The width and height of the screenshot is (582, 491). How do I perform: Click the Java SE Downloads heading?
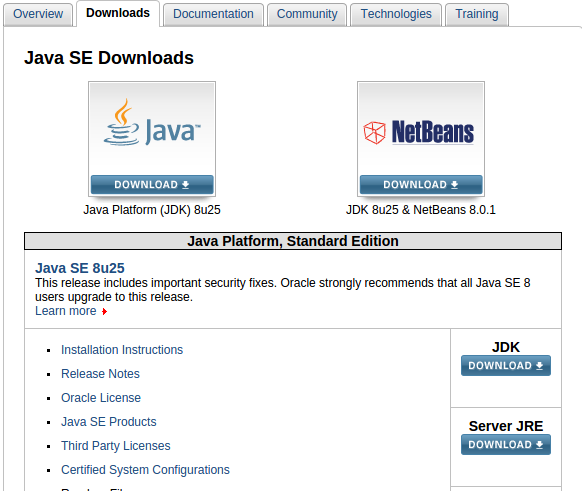(x=109, y=58)
